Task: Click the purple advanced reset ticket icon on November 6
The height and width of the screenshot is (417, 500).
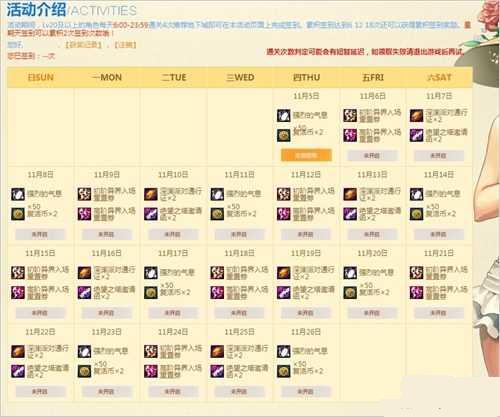Action: click(350, 135)
